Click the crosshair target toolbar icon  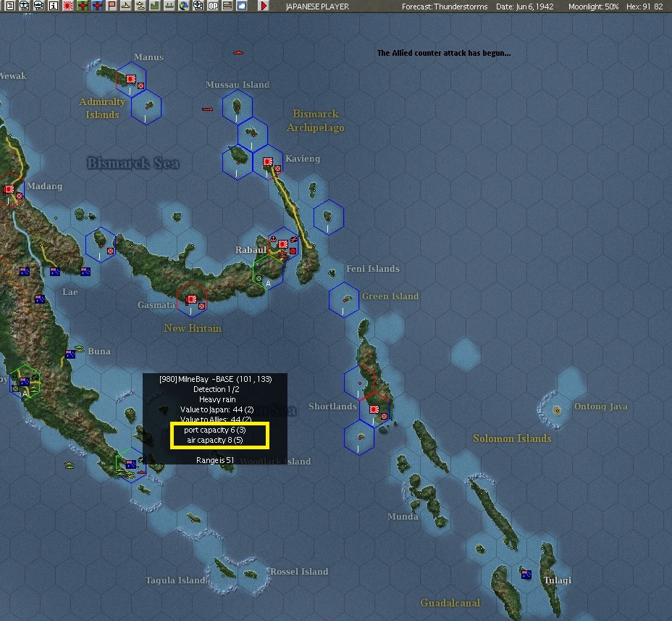click(x=198, y=6)
